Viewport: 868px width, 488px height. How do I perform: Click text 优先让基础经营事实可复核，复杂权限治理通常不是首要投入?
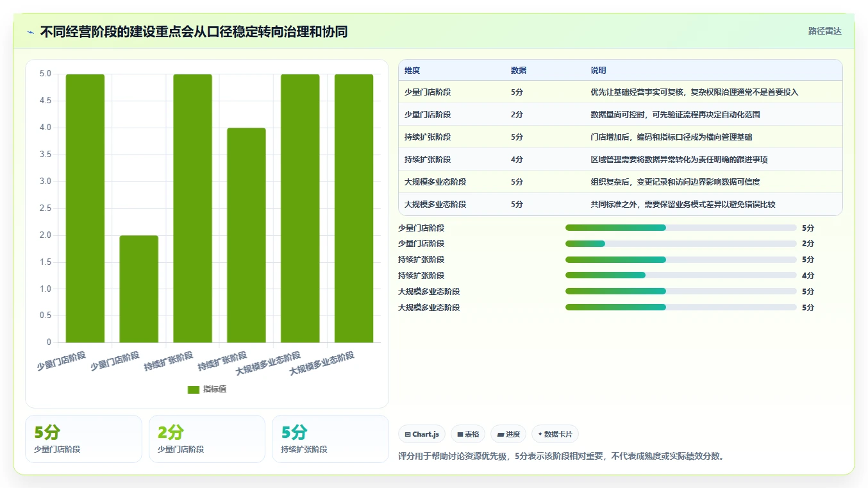point(694,92)
